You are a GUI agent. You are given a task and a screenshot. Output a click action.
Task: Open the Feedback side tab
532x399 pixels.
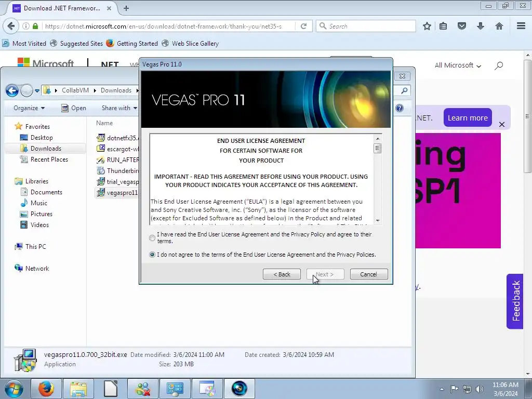pyautogui.click(x=515, y=301)
